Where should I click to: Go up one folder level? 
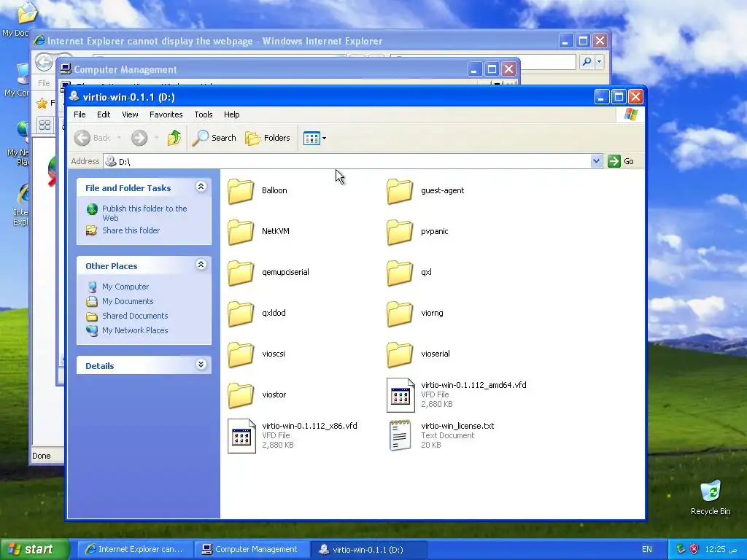coord(174,138)
